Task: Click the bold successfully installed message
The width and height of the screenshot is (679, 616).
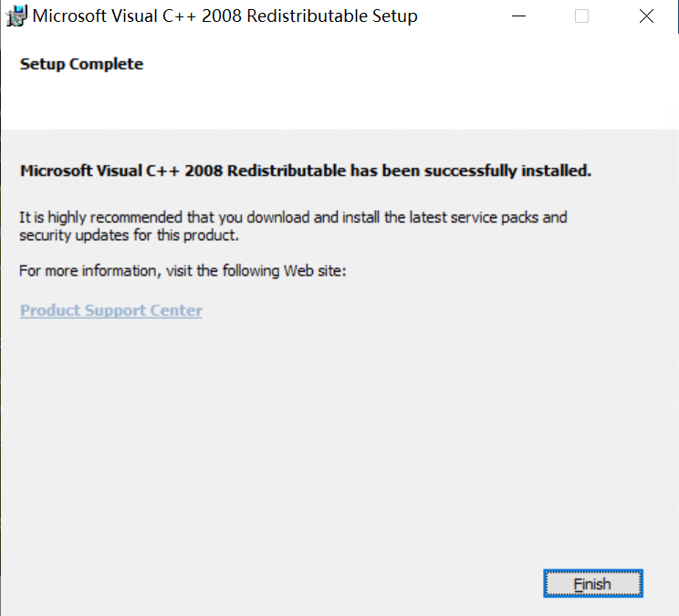Action: pyautogui.click(x=306, y=171)
